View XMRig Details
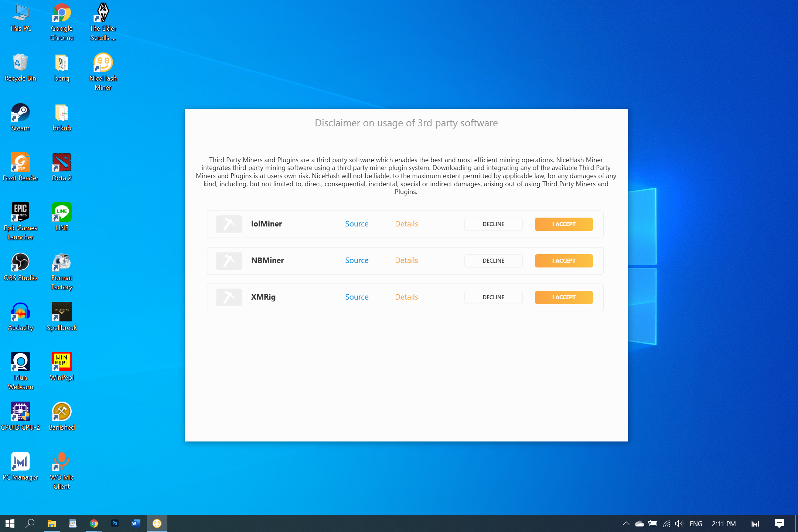Image resolution: width=798 pixels, height=532 pixels. [406, 297]
